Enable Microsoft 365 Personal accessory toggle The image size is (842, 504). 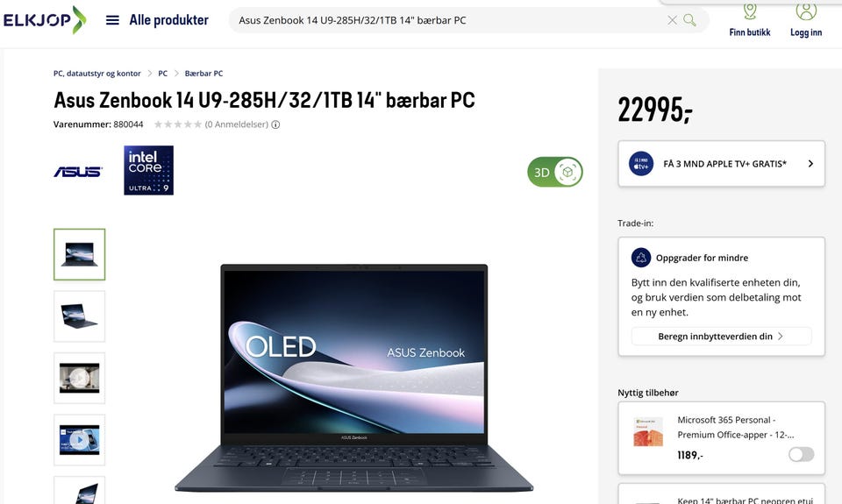(x=801, y=455)
